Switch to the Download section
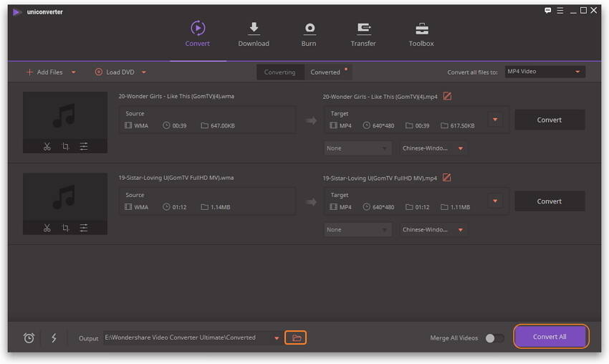Image resolution: width=609 pixels, height=364 pixels. 254,34
